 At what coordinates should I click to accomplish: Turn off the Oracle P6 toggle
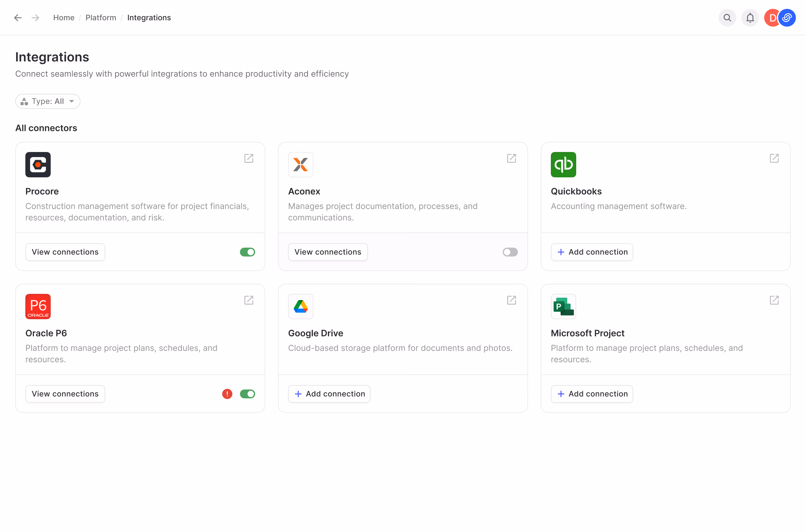(247, 394)
